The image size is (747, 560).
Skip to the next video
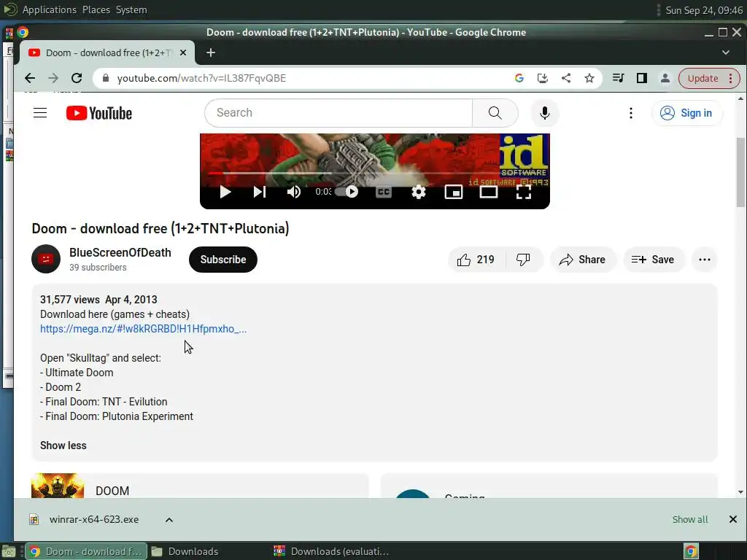tap(260, 192)
